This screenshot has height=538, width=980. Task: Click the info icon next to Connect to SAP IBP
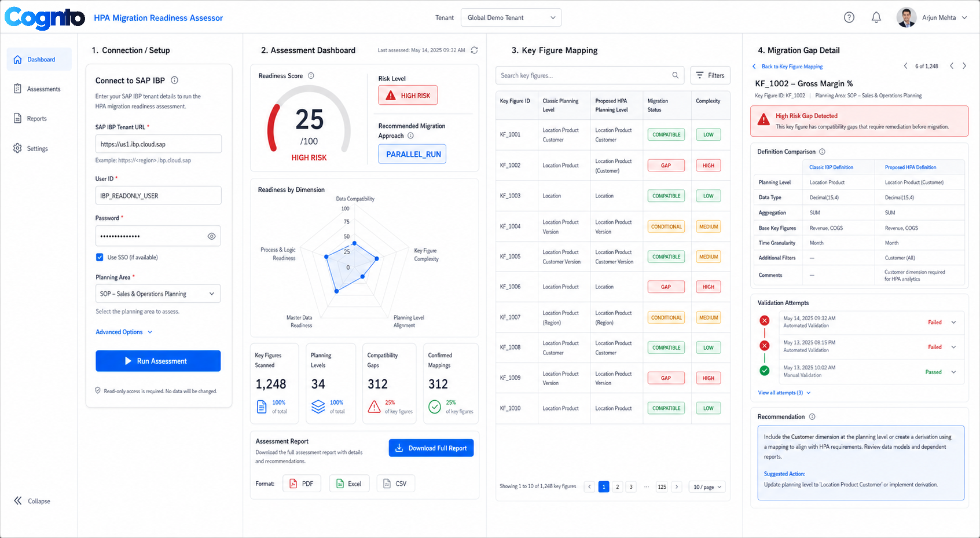[175, 80]
